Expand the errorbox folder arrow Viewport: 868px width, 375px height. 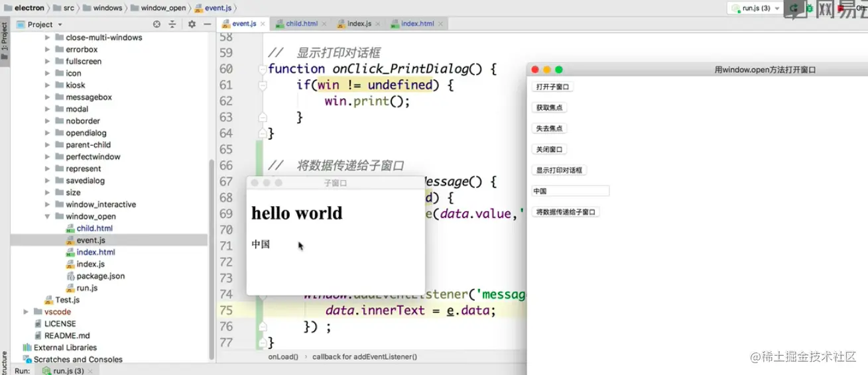click(x=48, y=50)
